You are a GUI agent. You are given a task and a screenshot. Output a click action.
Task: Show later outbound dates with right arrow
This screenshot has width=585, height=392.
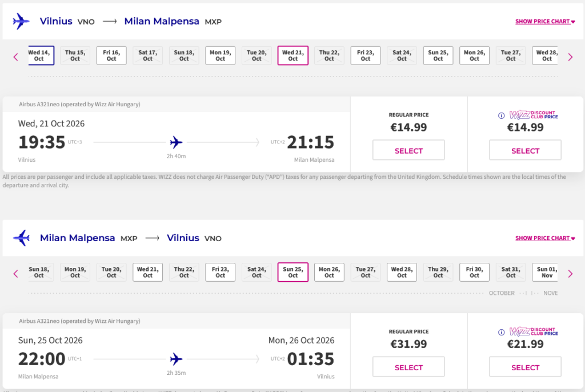pyautogui.click(x=570, y=57)
